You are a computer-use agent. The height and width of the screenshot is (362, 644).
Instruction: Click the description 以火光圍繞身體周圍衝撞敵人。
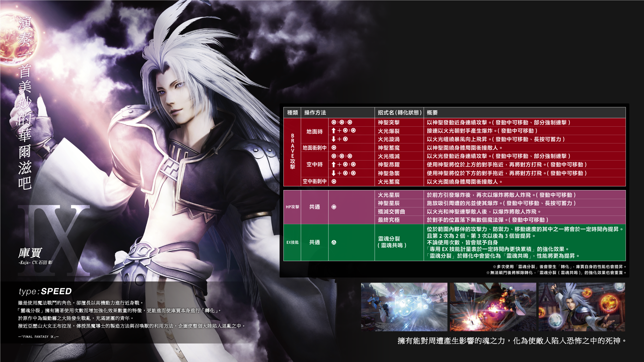tap(465, 181)
